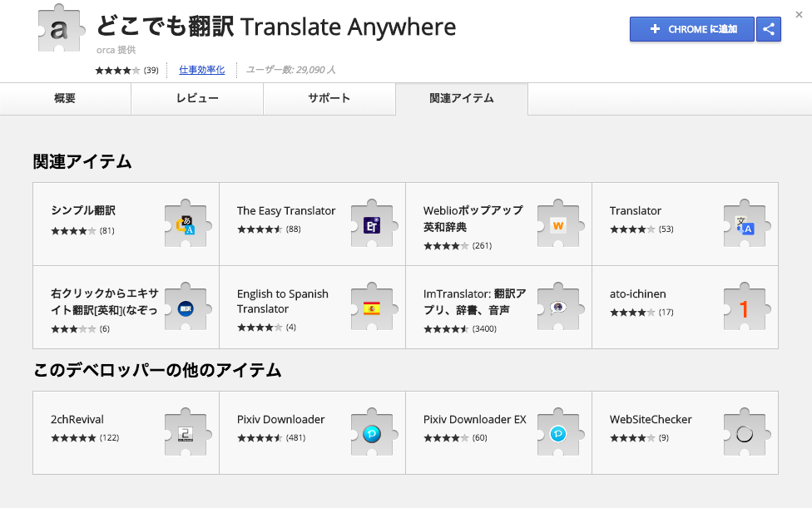Click the Pixiv Downloader icon

(373, 432)
